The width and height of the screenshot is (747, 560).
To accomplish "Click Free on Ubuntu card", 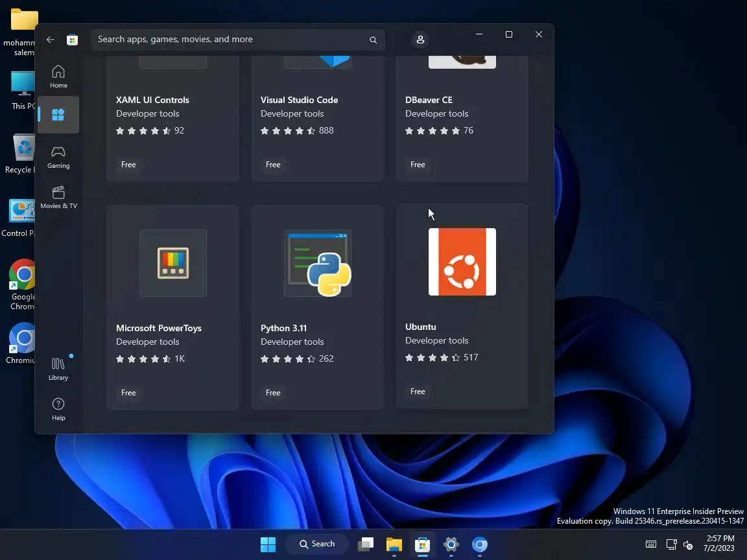I will tap(418, 391).
